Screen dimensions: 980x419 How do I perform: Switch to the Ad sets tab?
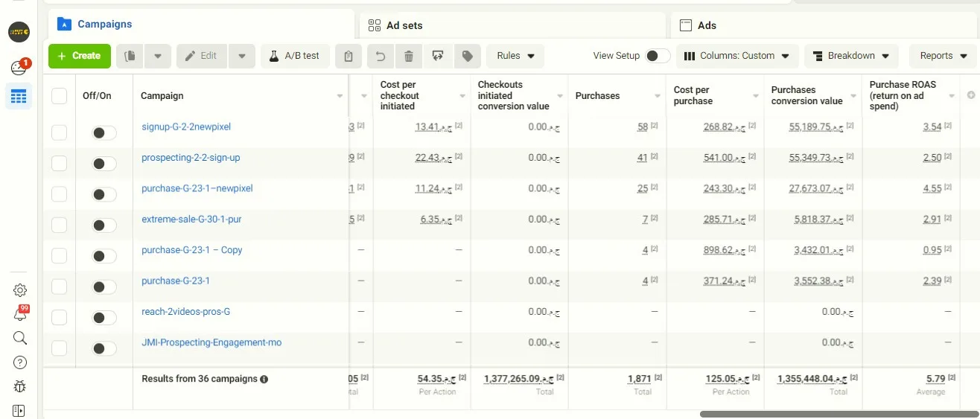point(512,25)
